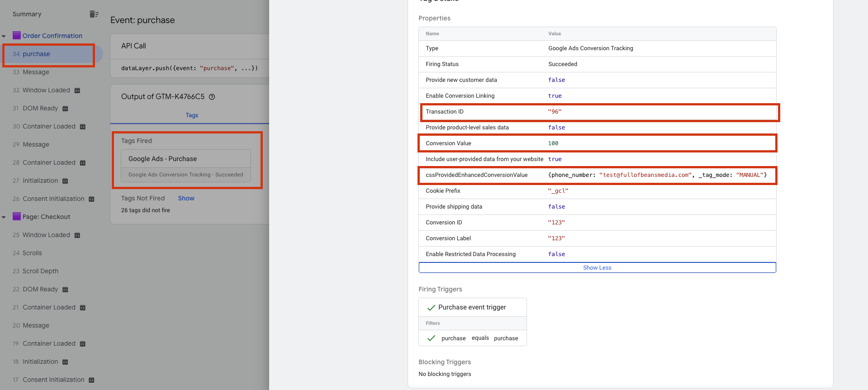Click the code icon next to 21 Container Loaded
Viewport: 868px width, 390px height.
(x=83, y=308)
